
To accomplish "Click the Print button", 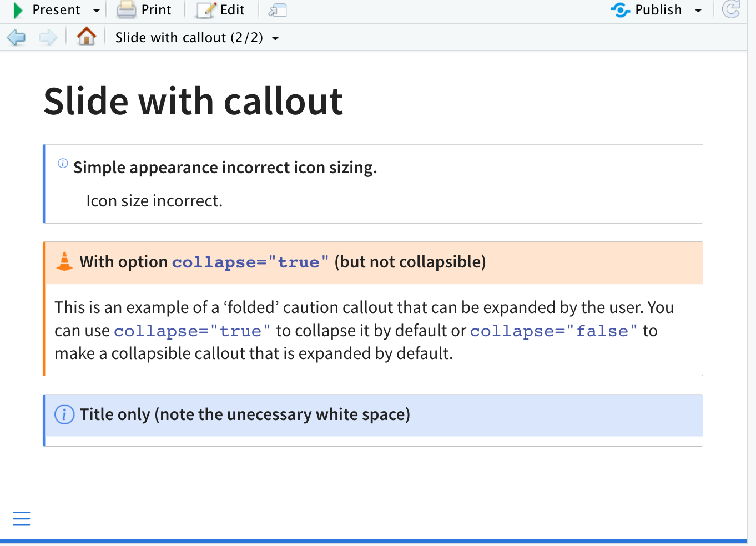I will [144, 10].
